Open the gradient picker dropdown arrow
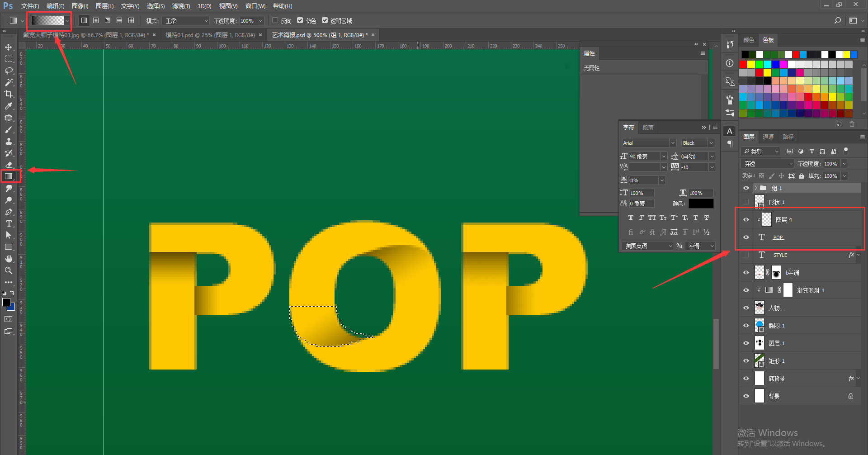Viewport: 868px width, 455px height. pos(67,21)
